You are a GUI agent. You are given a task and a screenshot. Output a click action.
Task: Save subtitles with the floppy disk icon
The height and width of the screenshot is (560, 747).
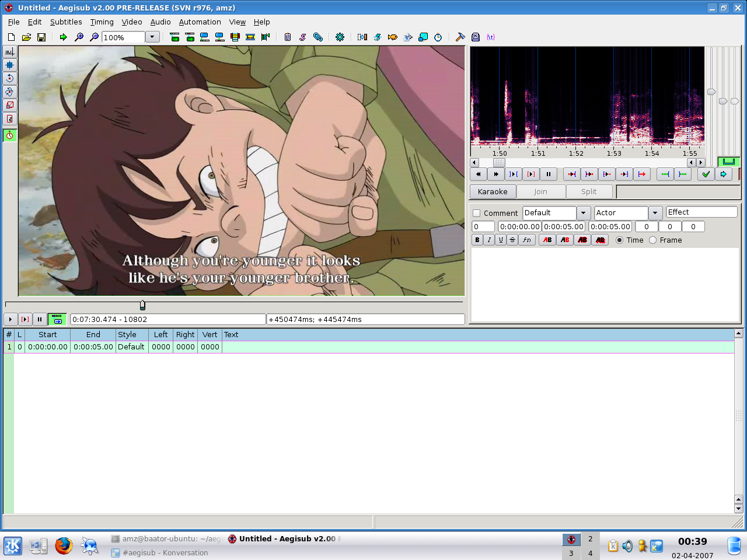(41, 37)
